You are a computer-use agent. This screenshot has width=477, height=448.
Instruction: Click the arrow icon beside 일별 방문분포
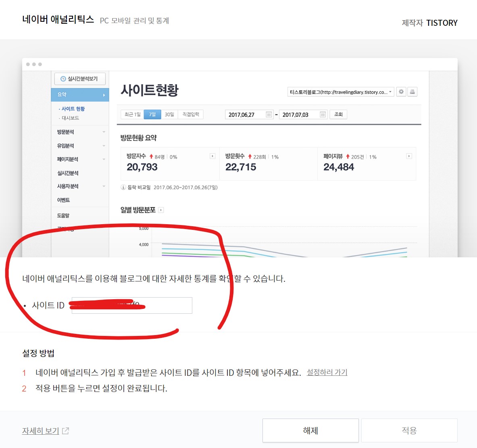(161, 210)
